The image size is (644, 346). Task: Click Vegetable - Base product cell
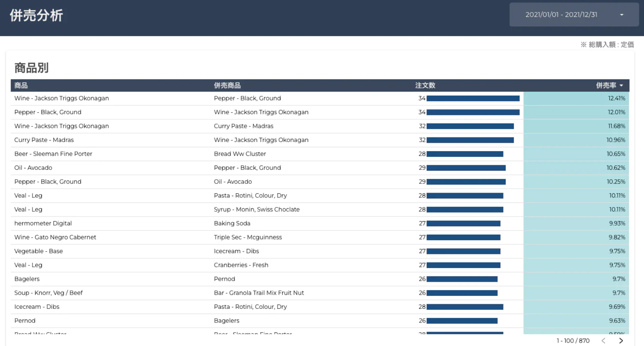click(38, 251)
